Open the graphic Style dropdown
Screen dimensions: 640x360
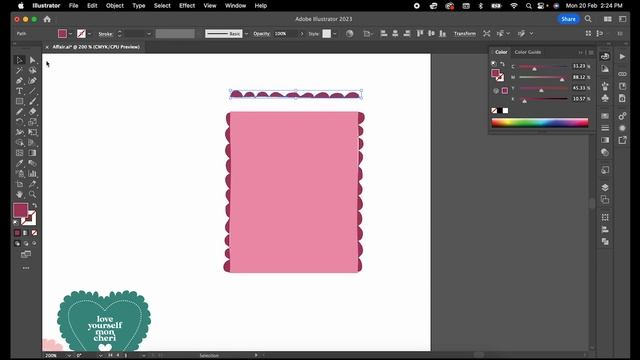(335, 34)
